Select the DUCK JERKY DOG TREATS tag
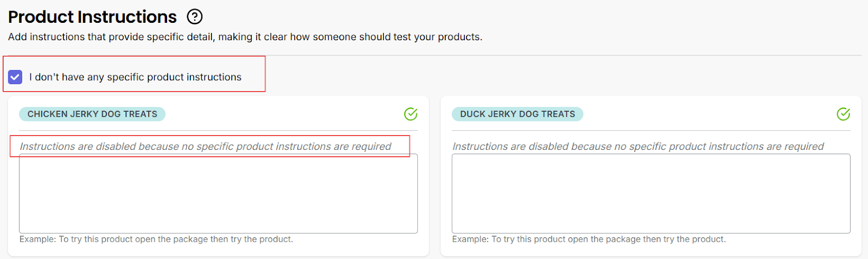The height and width of the screenshot is (259, 868). pyautogui.click(x=517, y=114)
